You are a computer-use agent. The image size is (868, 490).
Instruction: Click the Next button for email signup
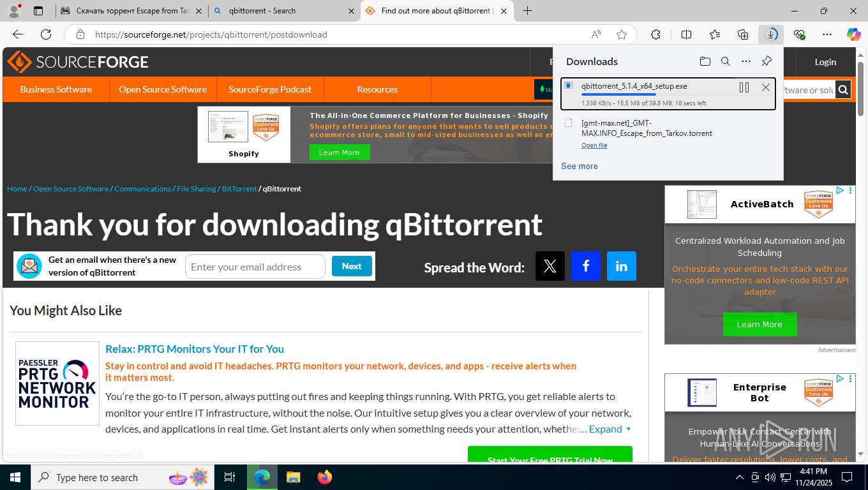tap(352, 266)
